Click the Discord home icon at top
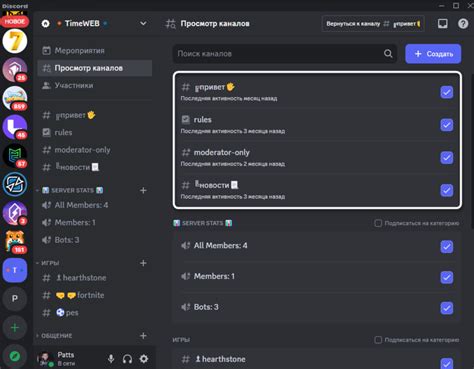 (x=15, y=6)
